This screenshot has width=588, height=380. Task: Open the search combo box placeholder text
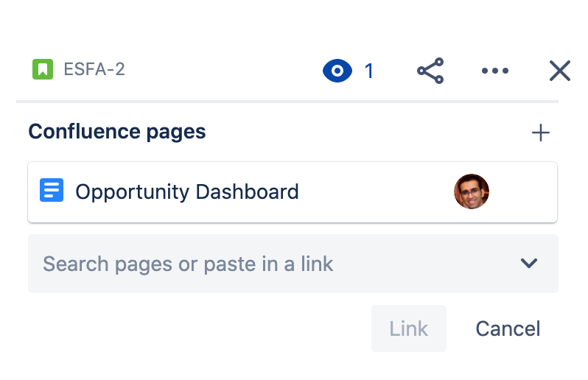[x=188, y=264]
